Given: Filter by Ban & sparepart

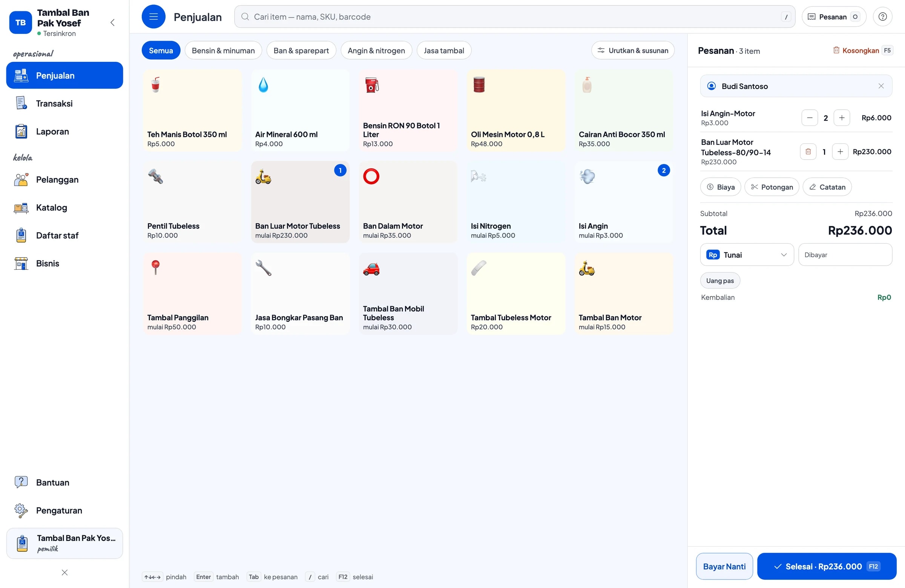Looking at the screenshot, I should [x=301, y=51].
